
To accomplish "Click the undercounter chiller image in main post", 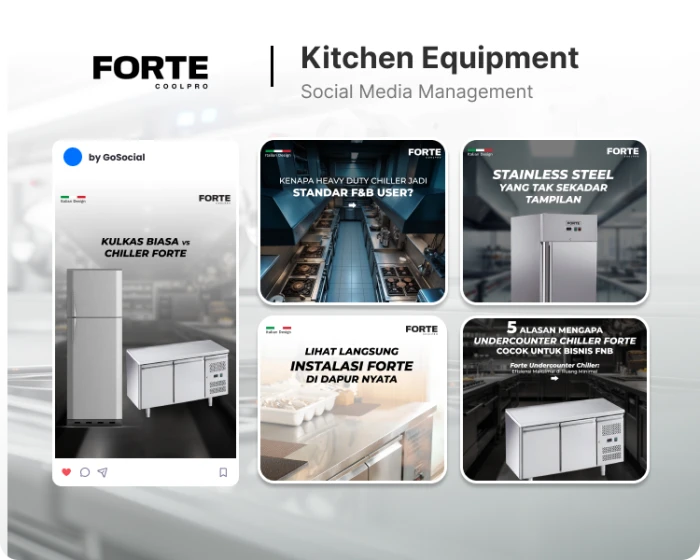I will tap(178, 374).
